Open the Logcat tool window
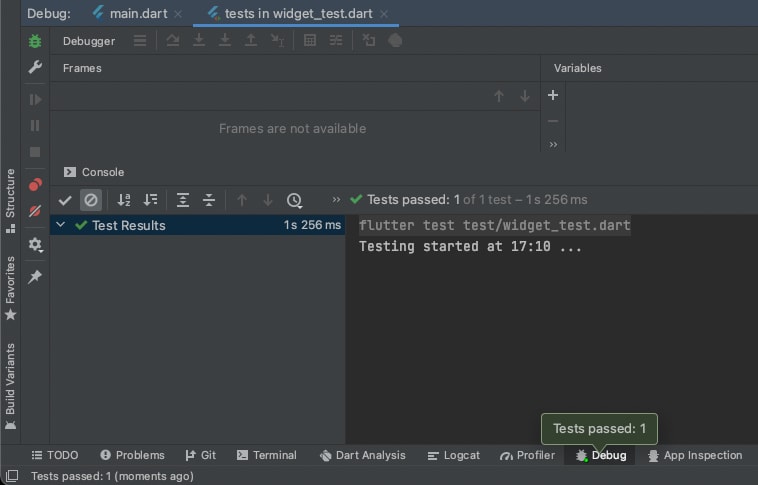This screenshot has width=758, height=485. [x=453, y=456]
